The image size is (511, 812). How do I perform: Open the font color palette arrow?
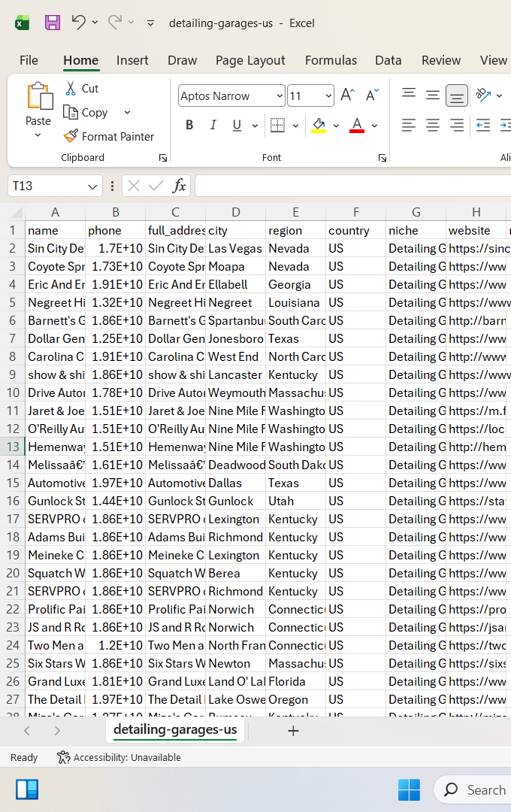(374, 126)
